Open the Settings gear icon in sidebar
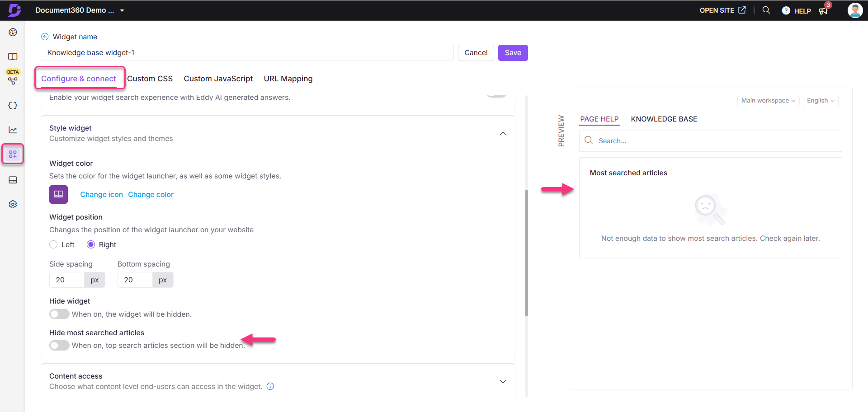The height and width of the screenshot is (412, 868). (x=13, y=204)
